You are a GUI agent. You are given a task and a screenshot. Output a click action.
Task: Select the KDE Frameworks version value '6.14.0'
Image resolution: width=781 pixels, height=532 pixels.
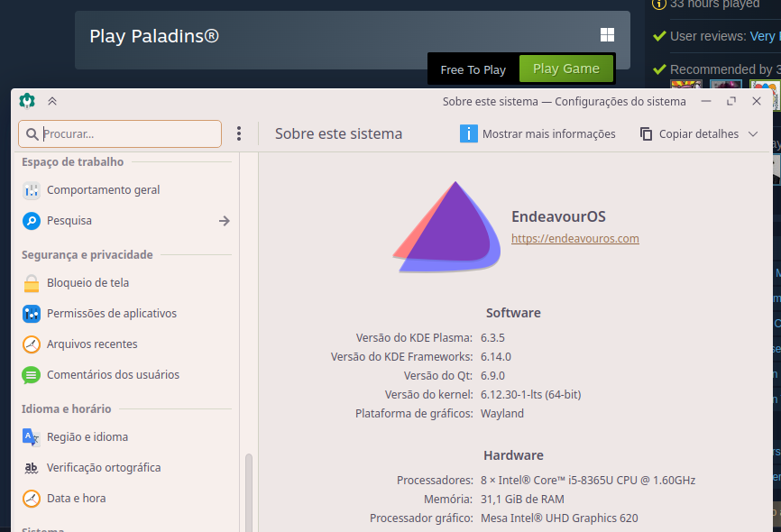(496, 357)
